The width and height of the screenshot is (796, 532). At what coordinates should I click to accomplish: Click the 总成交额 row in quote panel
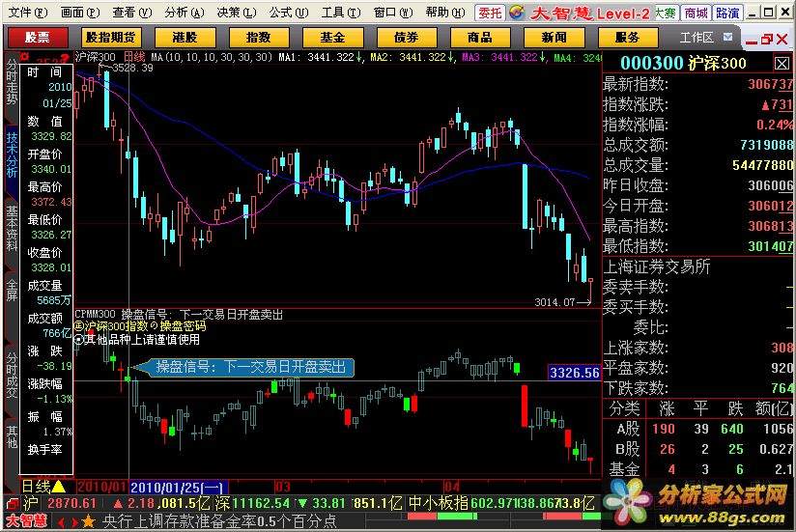(697, 145)
